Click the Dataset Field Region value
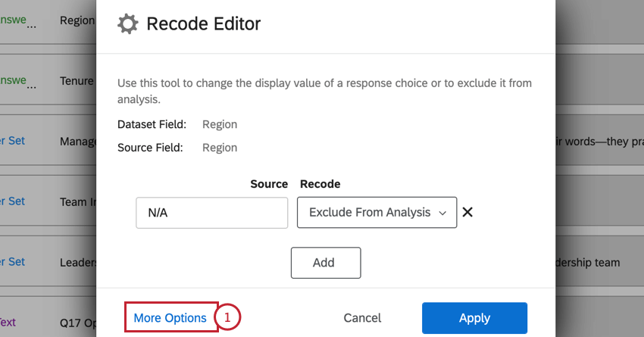The height and width of the screenshot is (337, 644). [x=220, y=124]
